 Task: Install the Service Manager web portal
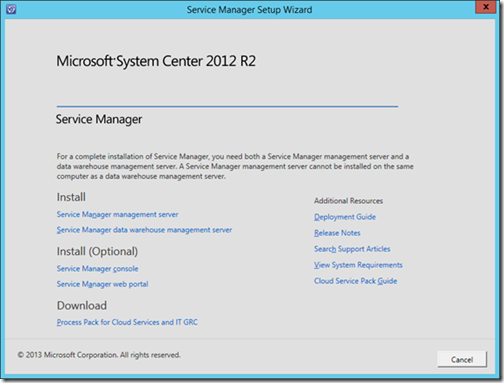click(x=102, y=284)
